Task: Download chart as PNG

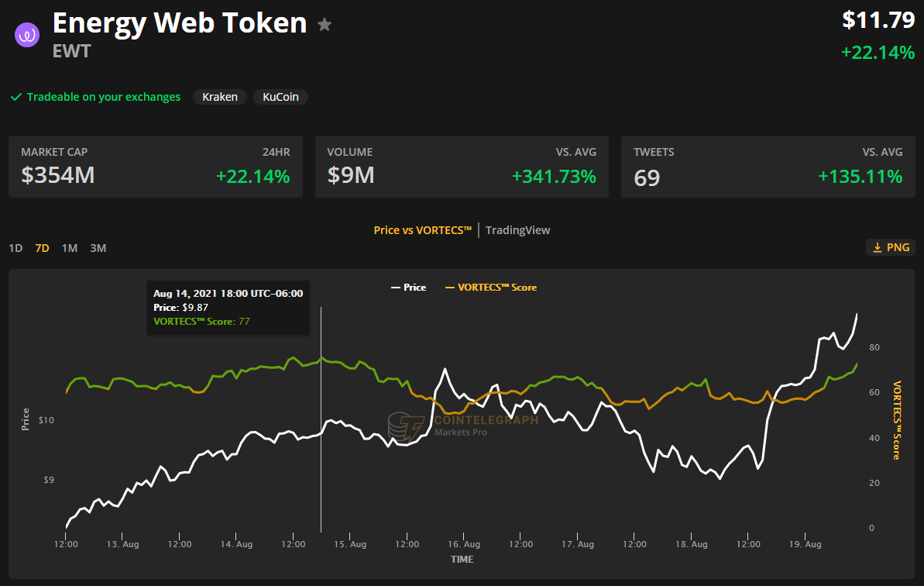Action: click(891, 247)
